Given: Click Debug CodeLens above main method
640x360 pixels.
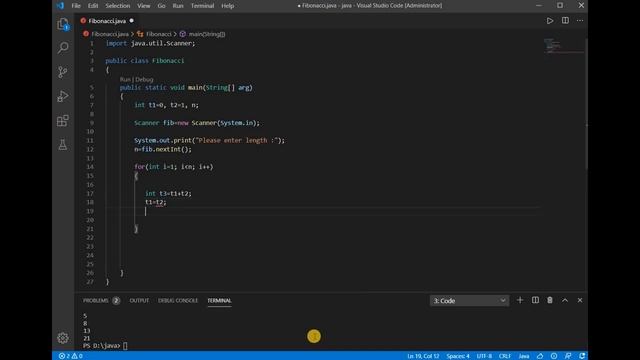Looking at the screenshot, I should (x=144, y=80).
